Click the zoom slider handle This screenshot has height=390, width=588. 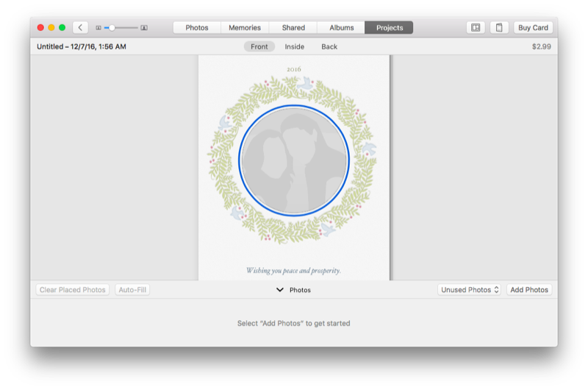112,28
